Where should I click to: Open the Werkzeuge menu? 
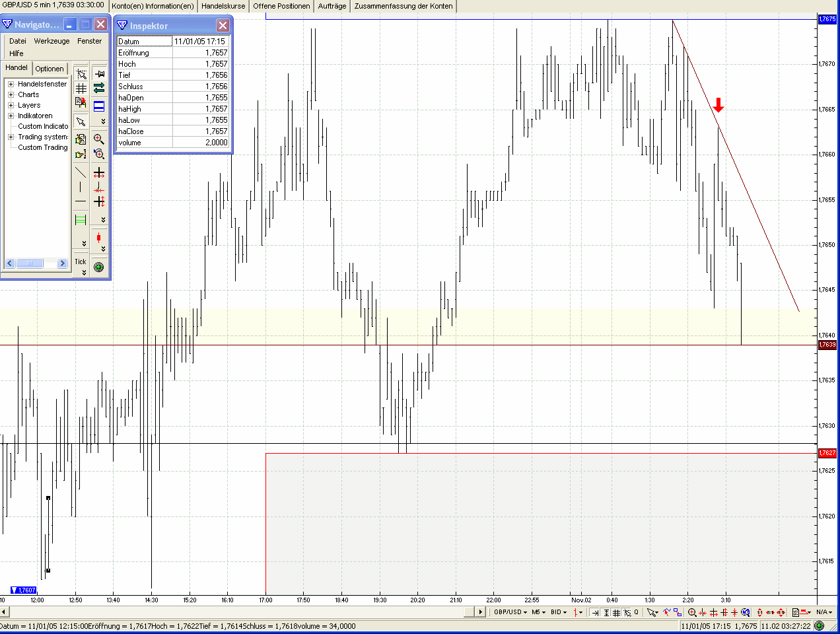pos(52,41)
